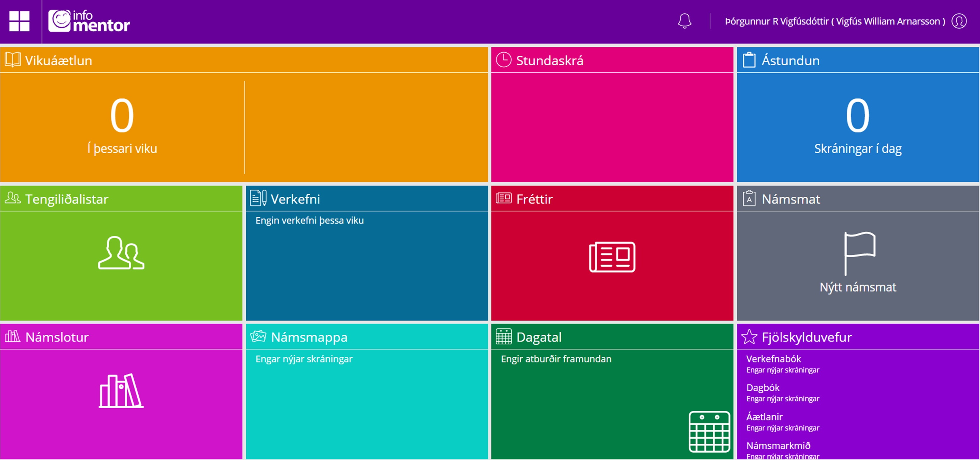Open the Námsmat tile title
This screenshot has width=980, height=460.
tap(791, 199)
